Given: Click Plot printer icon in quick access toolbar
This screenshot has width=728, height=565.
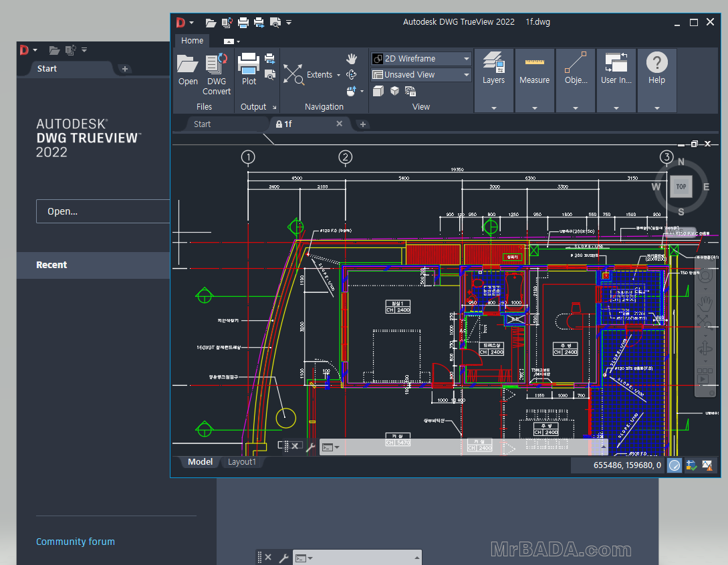Looking at the screenshot, I should coord(243,22).
